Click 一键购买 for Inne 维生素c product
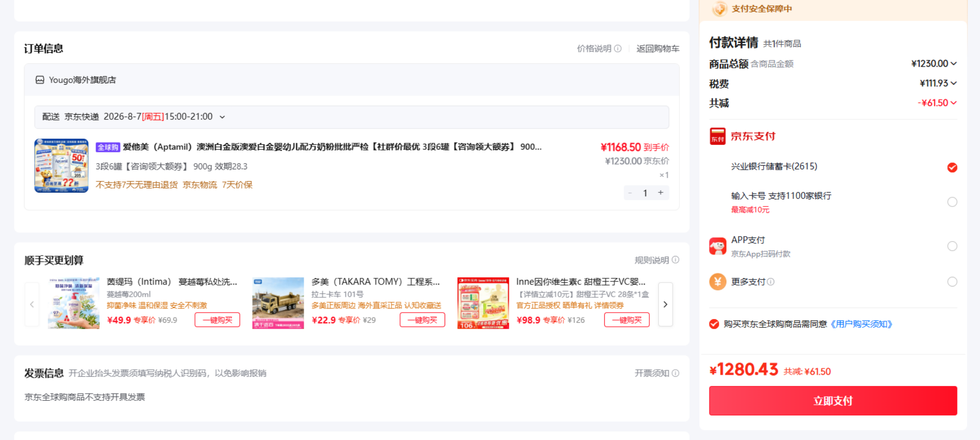The width and height of the screenshot is (980, 440). coord(627,320)
